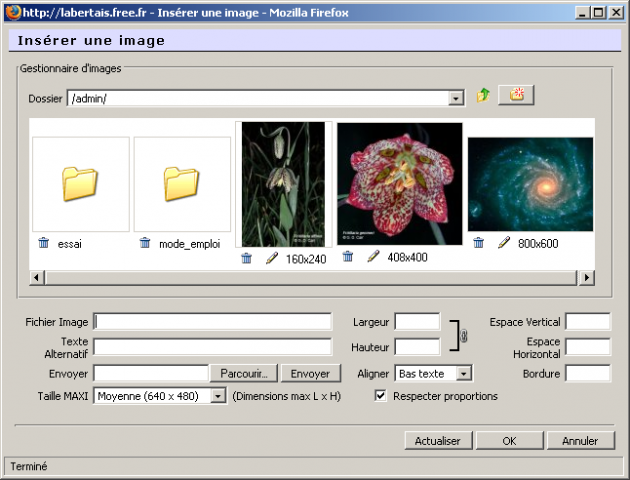Expand the Dossier /admin/ dropdown
The image size is (630, 480).
click(456, 98)
